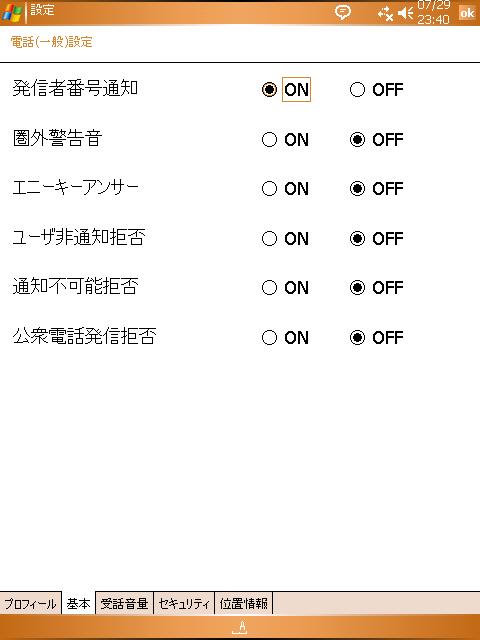Select ON for ユーザ非通知拒否

point(285,238)
